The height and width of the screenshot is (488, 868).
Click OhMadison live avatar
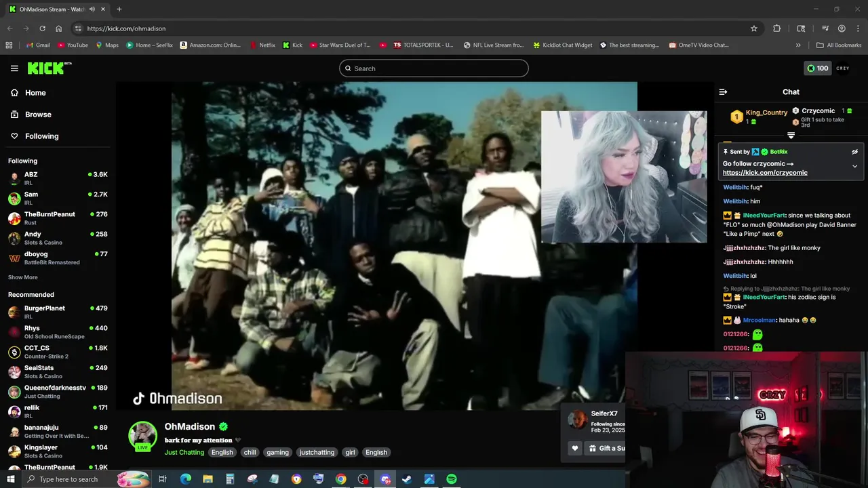[x=143, y=436]
